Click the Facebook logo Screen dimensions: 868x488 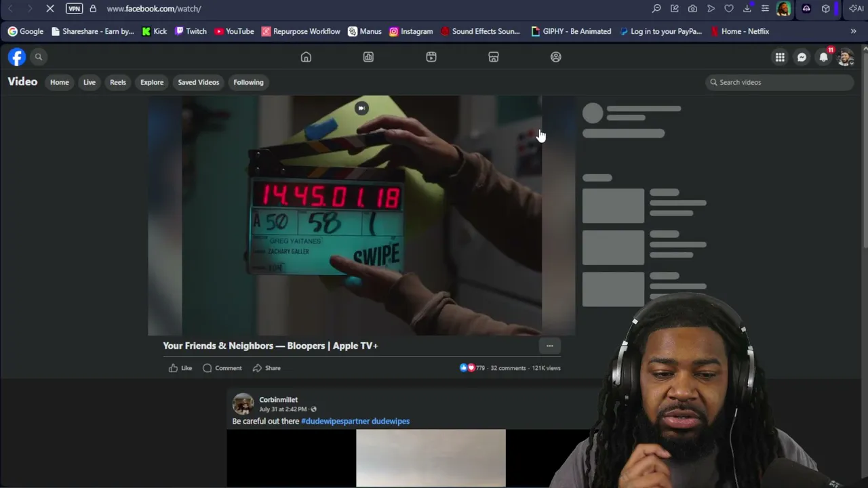coord(17,57)
